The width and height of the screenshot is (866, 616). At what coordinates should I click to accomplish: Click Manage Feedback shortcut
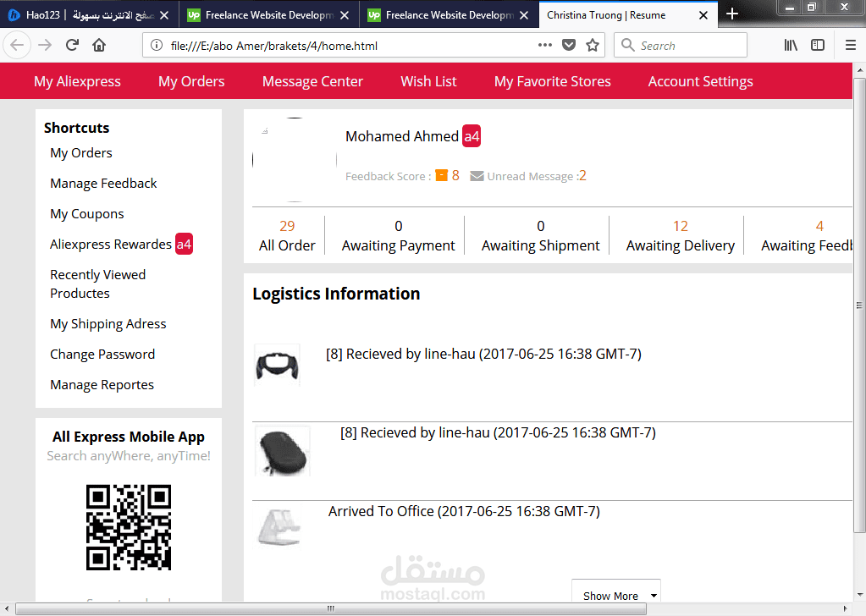[x=103, y=184]
